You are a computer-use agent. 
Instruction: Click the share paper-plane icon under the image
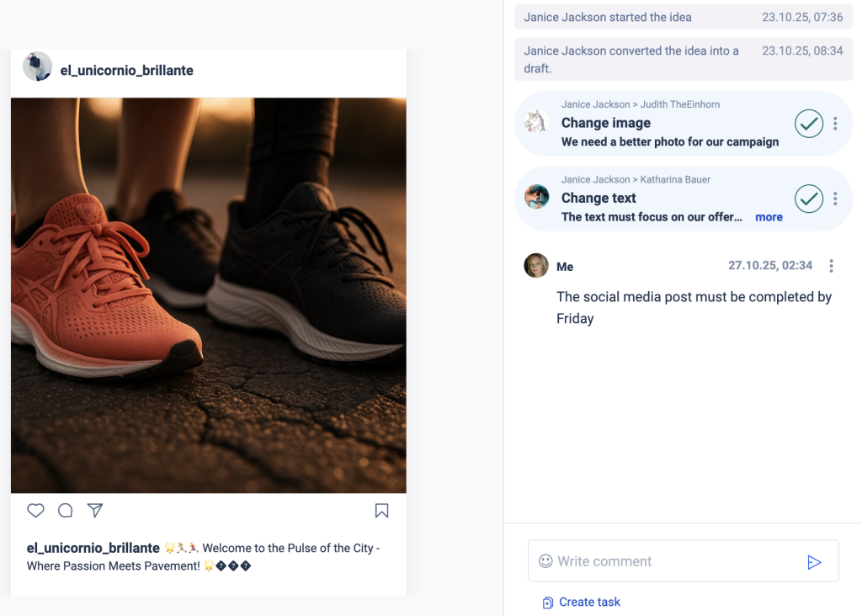coord(94,510)
